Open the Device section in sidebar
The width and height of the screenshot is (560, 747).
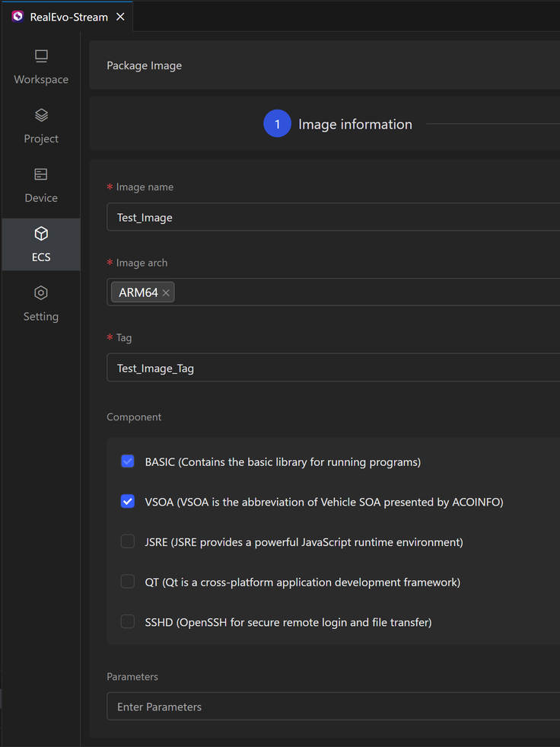pos(41,185)
